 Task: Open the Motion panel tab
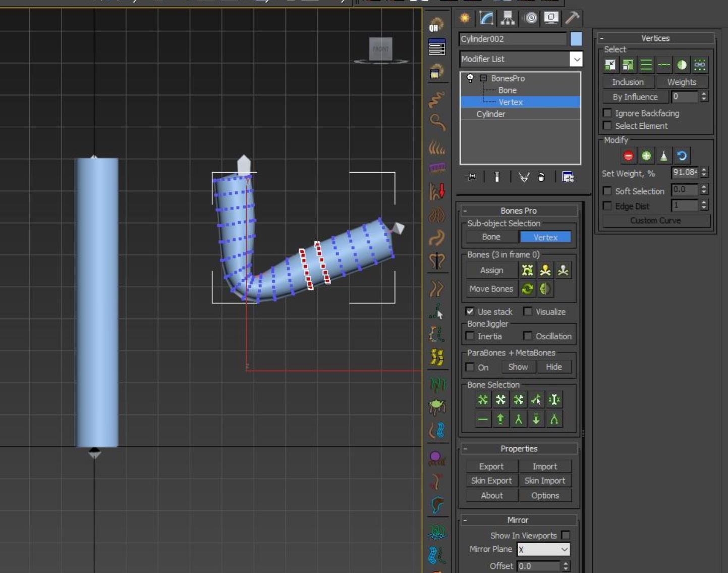530,18
